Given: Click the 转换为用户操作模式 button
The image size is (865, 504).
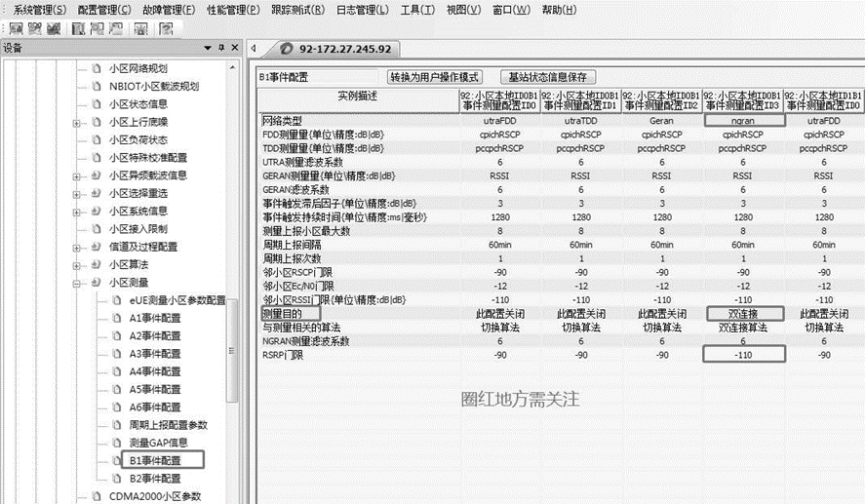Looking at the screenshot, I should (435, 77).
